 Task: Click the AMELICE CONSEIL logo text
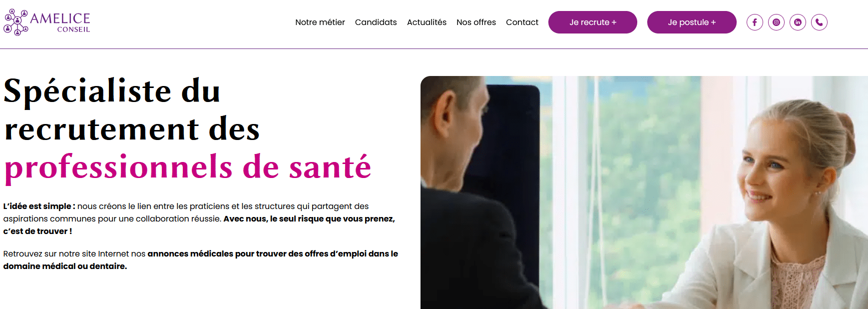point(60,22)
